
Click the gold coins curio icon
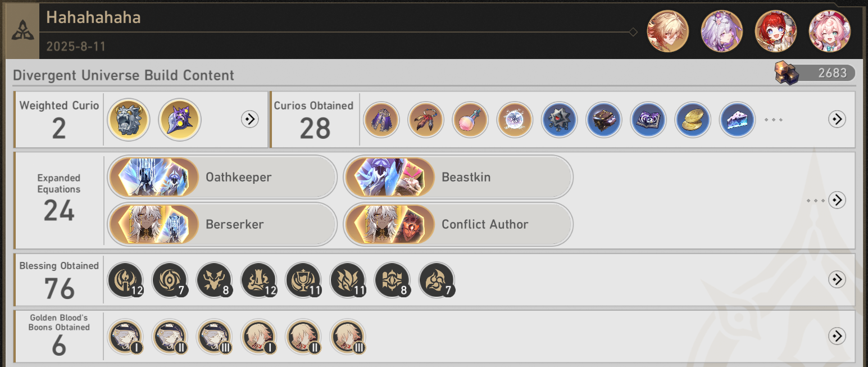(693, 120)
